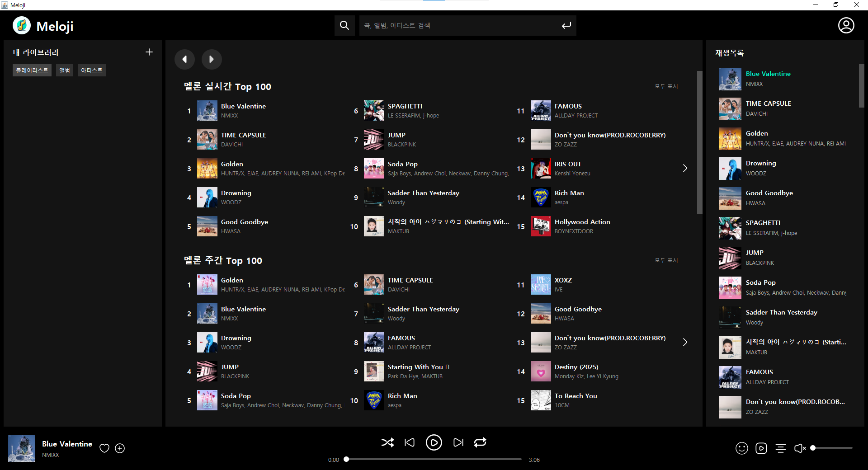Click the queue panel scrollbar
Viewport: 868px width, 470px height.
pyautogui.click(x=861, y=86)
